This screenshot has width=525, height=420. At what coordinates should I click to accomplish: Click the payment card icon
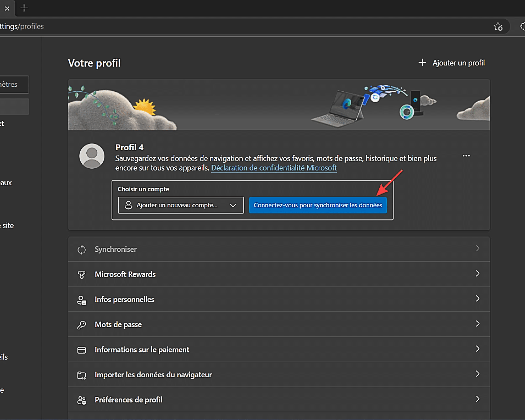tap(82, 350)
